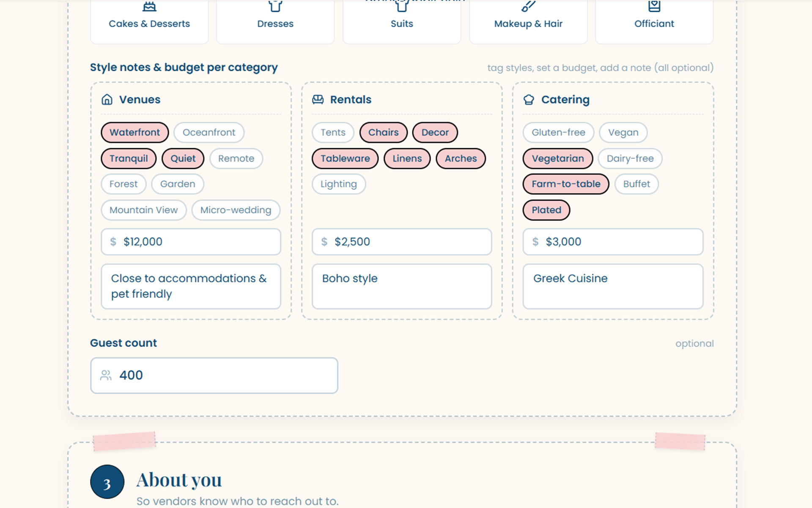Click the dollar icon in Catering budget
Image resolution: width=812 pixels, height=508 pixels.
click(535, 242)
